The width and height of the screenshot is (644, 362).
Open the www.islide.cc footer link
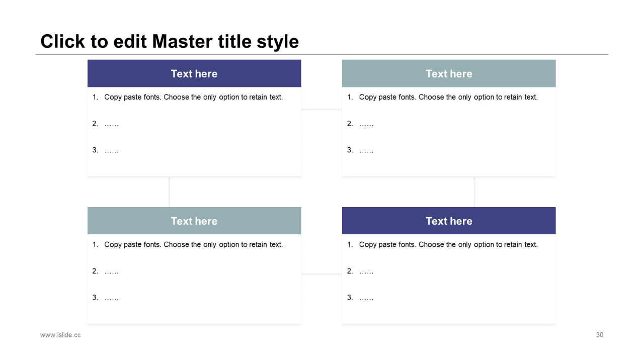click(60, 335)
